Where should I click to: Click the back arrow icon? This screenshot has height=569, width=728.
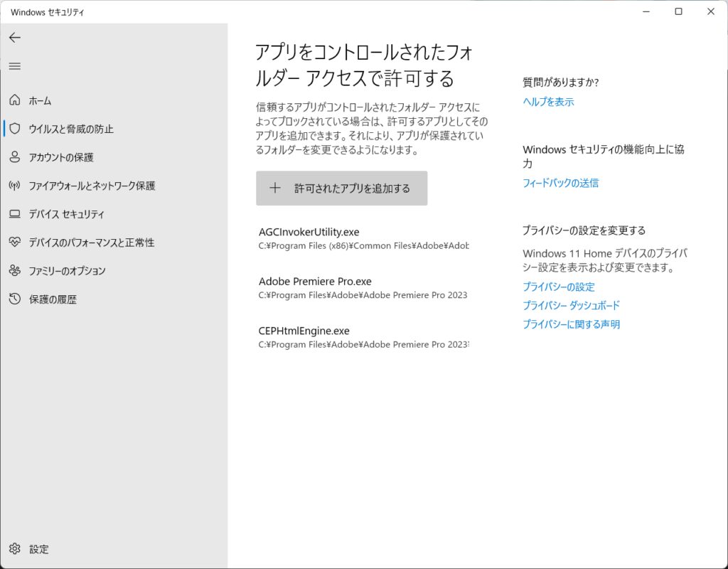click(x=15, y=38)
